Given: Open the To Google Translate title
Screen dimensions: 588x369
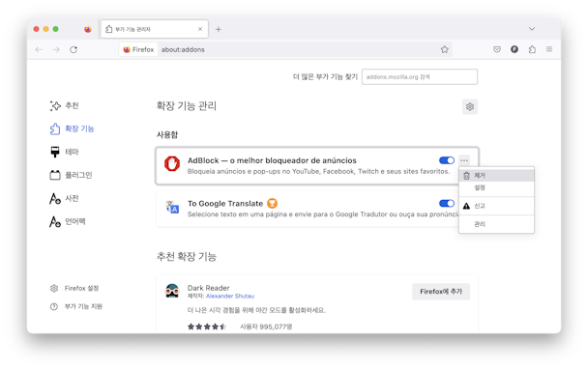Looking at the screenshot, I should tap(225, 204).
